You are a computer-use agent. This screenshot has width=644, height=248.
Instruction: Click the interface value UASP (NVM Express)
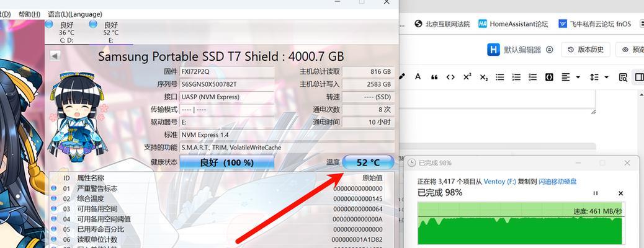[227, 97]
